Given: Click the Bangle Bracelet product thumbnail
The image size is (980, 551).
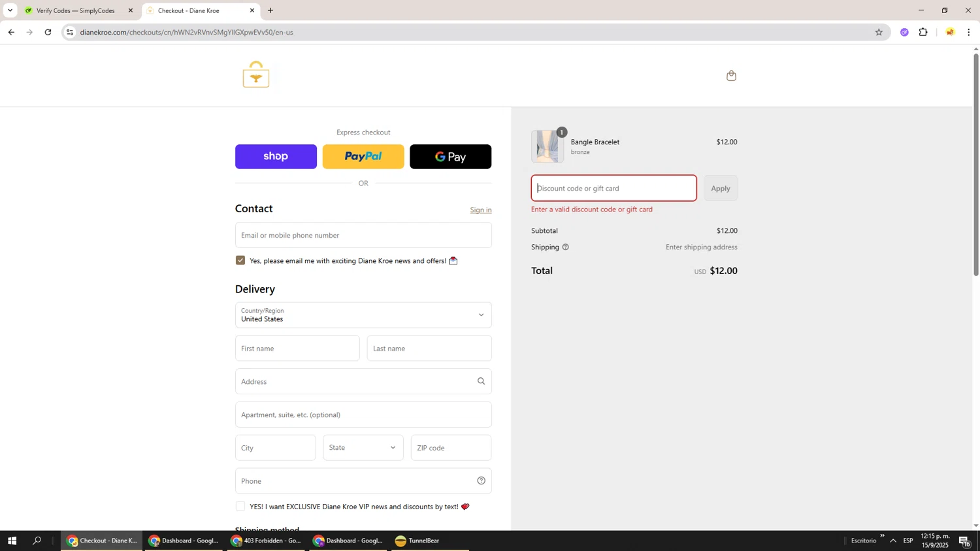Looking at the screenshot, I should 547,146.
